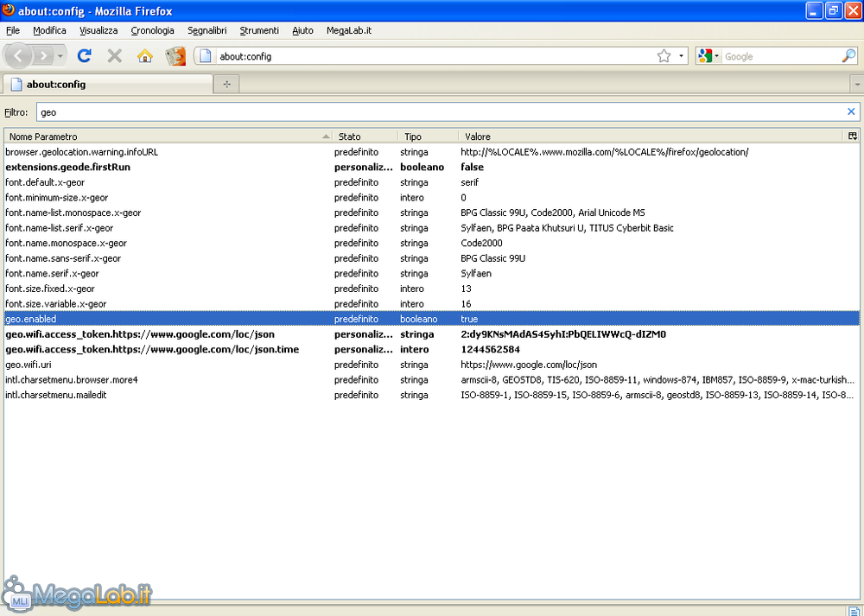
Task: Bookmark this page with the star icon
Action: 664,55
